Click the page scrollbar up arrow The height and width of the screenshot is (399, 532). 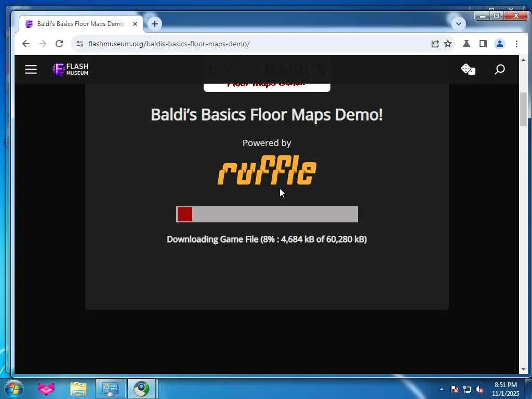tap(523, 60)
